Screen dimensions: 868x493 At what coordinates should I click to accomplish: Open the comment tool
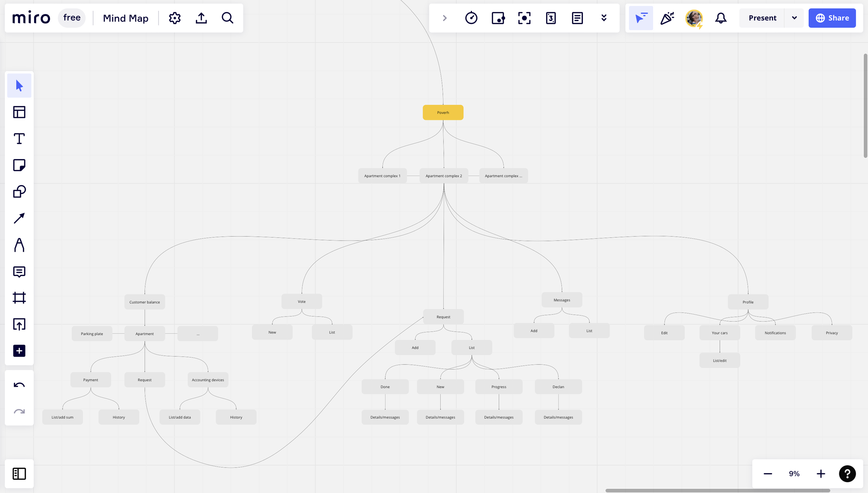click(x=19, y=272)
